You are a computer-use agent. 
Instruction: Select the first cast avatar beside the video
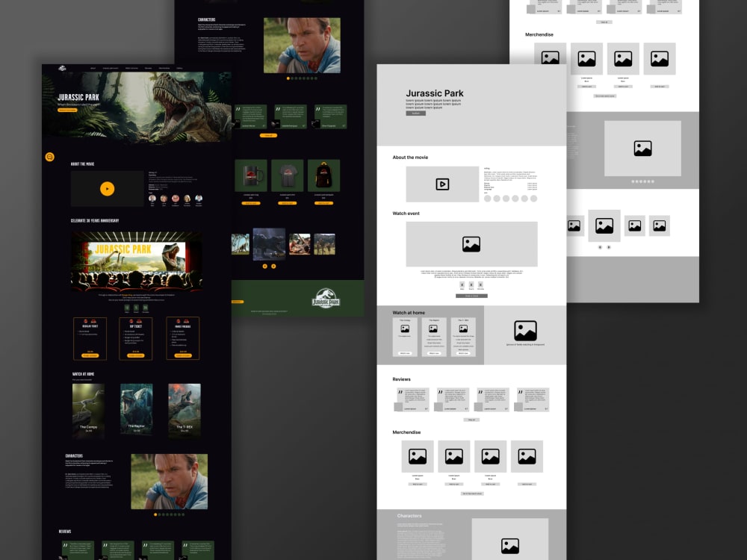tap(152, 198)
